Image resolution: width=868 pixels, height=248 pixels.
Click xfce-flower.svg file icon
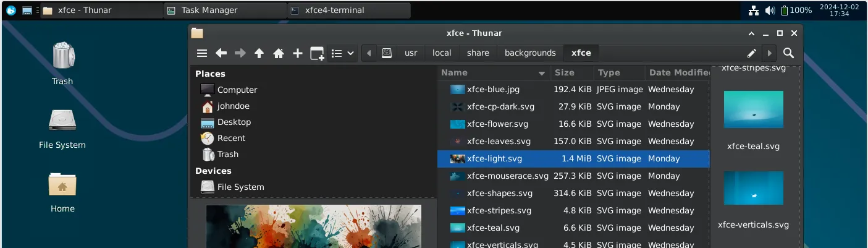(457, 124)
